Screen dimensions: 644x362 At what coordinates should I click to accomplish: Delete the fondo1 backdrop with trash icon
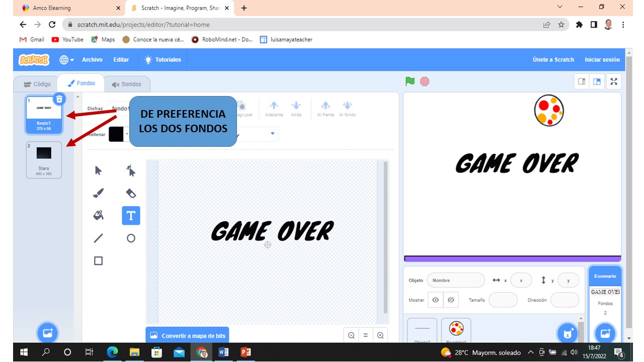pyautogui.click(x=59, y=99)
